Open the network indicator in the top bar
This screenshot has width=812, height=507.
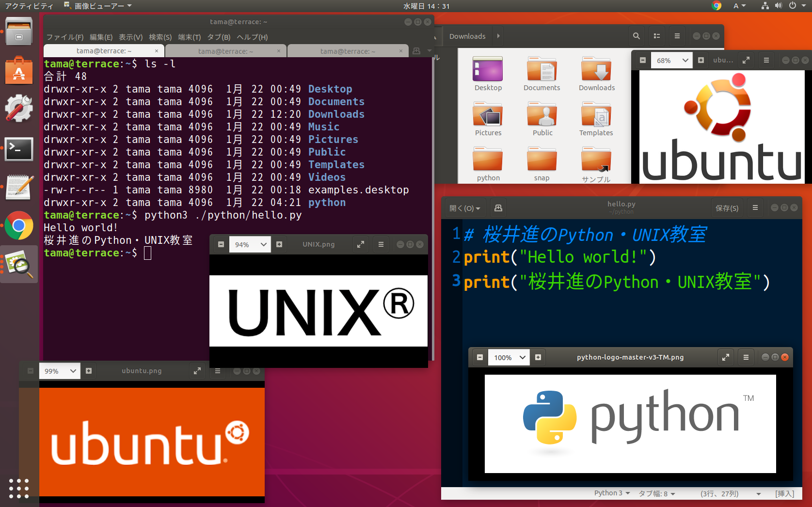coord(765,6)
